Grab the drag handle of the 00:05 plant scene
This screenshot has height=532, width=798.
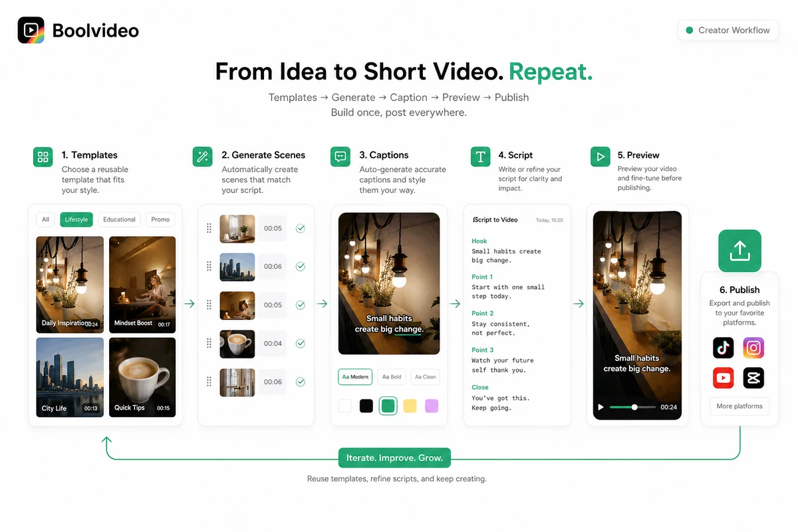click(x=209, y=228)
